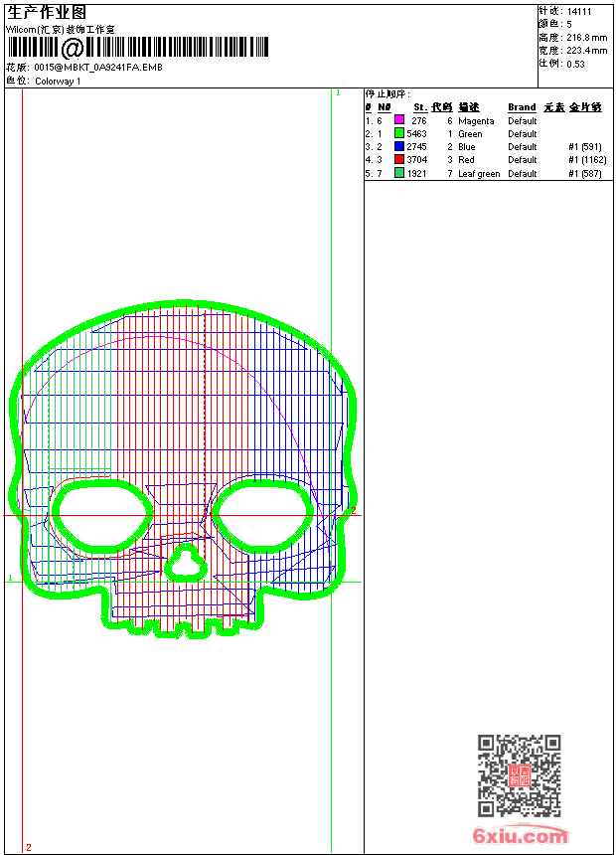Viewport: 616px width, 855px height.
Task: Select the bright green color swatch
Action: [x=399, y=133]
